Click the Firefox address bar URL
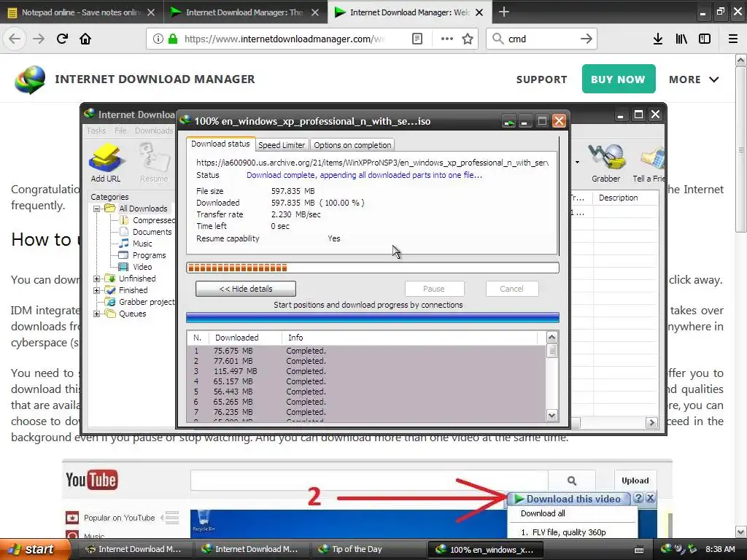The width and height of the screenshot is (747, 560). click(x=284, y=39)
